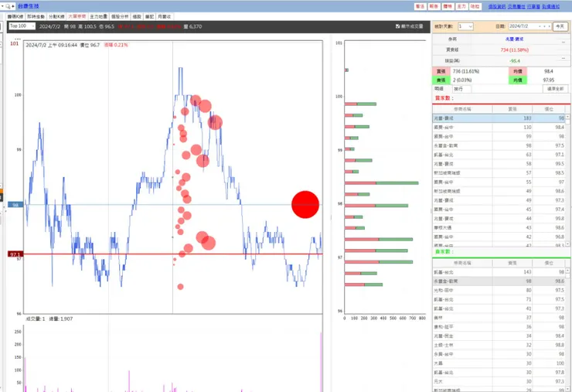
Task: Click the blue broker name link in the 券商 row
Action: click(515, 39)
